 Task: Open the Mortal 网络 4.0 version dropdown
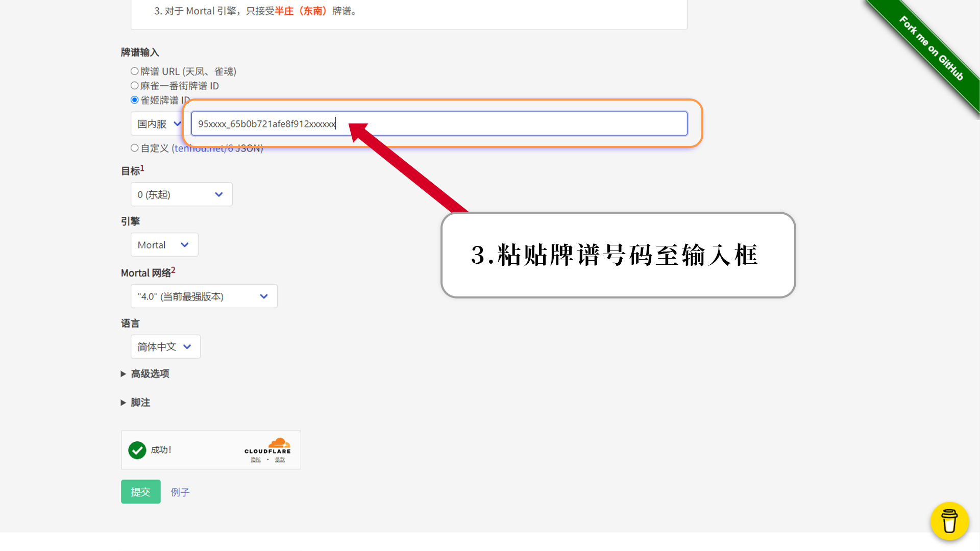[x=204, y=296]
